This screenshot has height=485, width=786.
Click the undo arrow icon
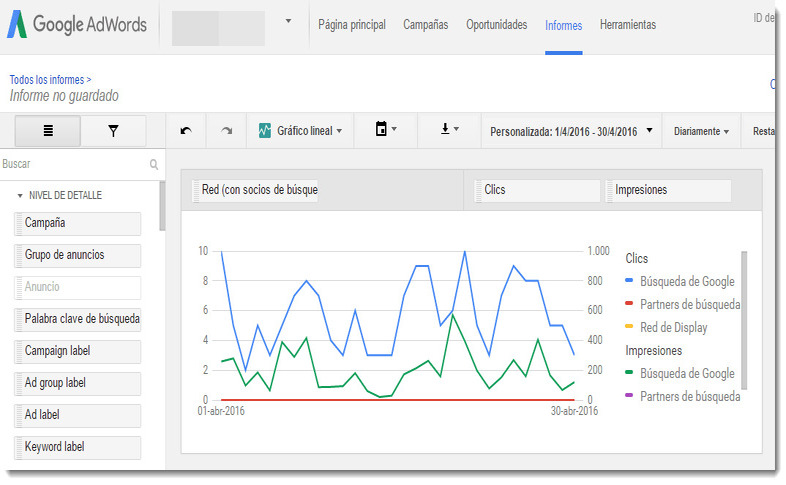pyautogui.click(x=186, y=131)
